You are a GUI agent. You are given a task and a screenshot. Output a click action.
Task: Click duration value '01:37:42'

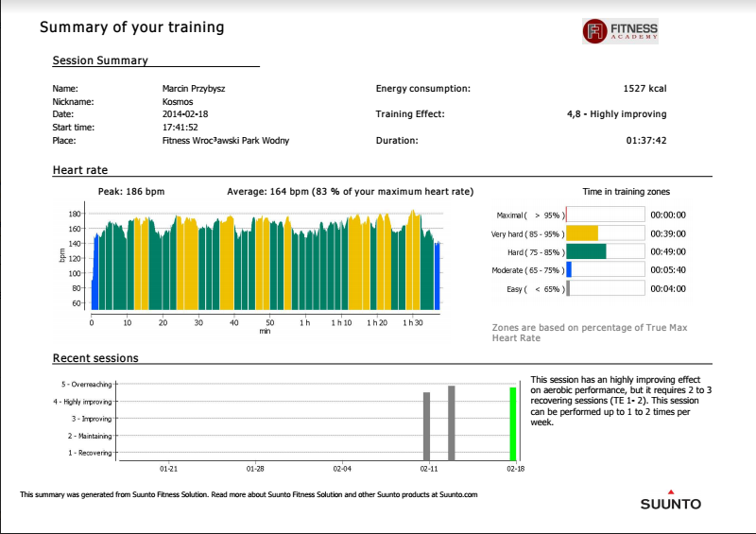[646, 141]
